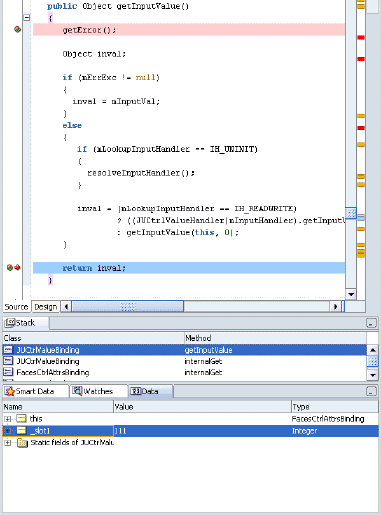Click the Stack tab icon
381x515 pixels.
point(10,322)
